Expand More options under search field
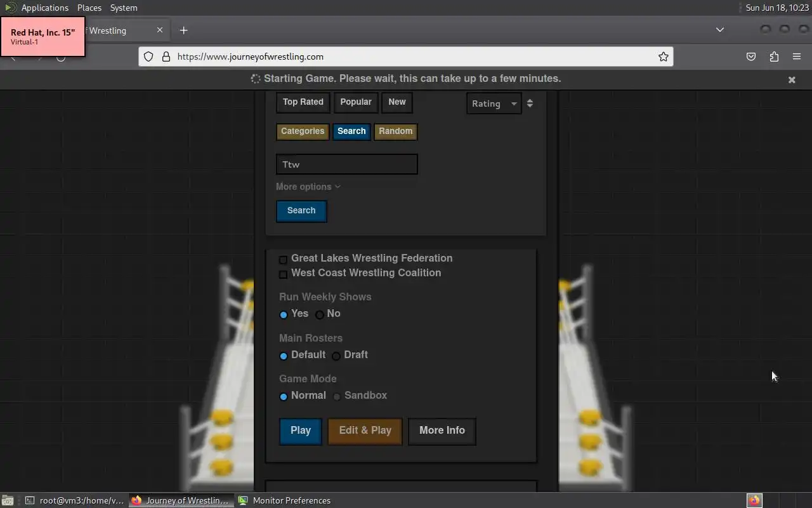 click(x=308, y=187)
